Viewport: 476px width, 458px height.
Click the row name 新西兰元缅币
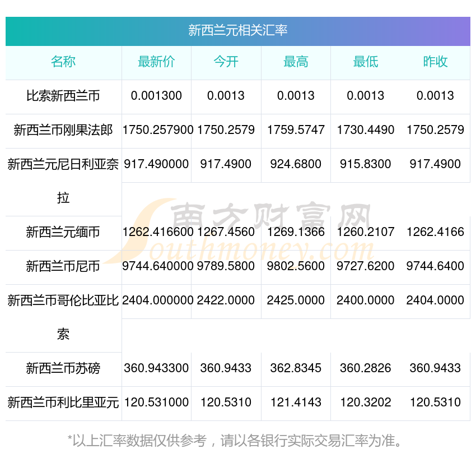tap(63, 232)
